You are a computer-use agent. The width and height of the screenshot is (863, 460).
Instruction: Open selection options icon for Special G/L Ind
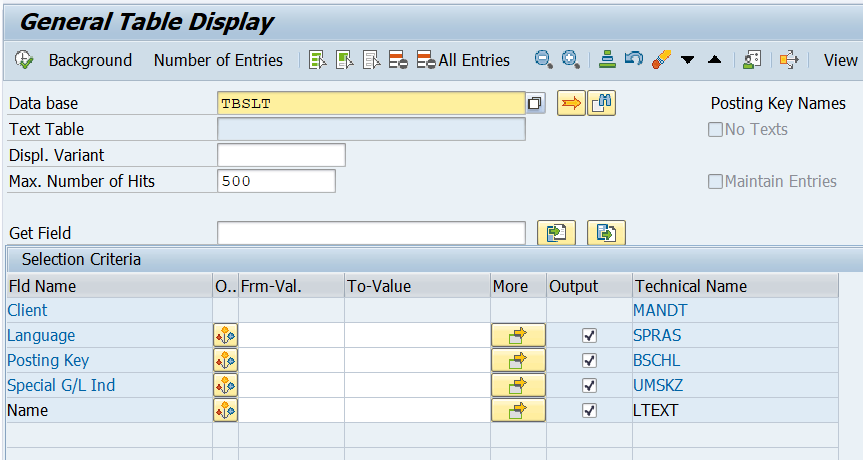tap(226, 385)
